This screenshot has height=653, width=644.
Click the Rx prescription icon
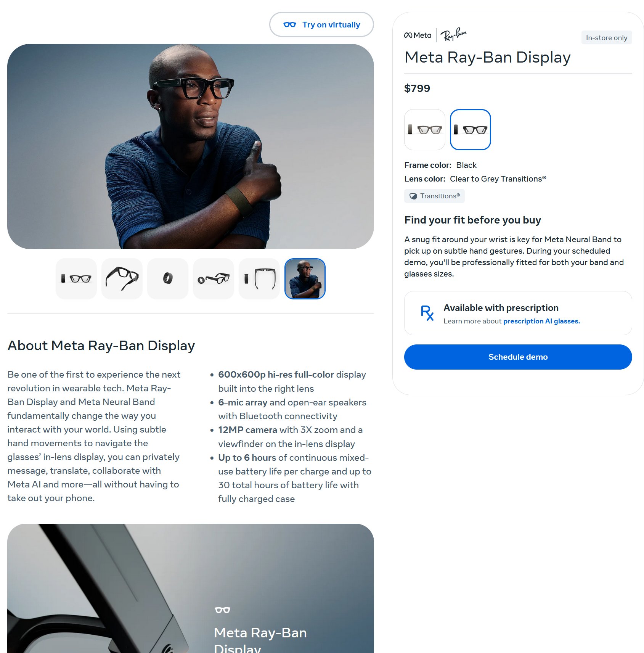(427, 313)
